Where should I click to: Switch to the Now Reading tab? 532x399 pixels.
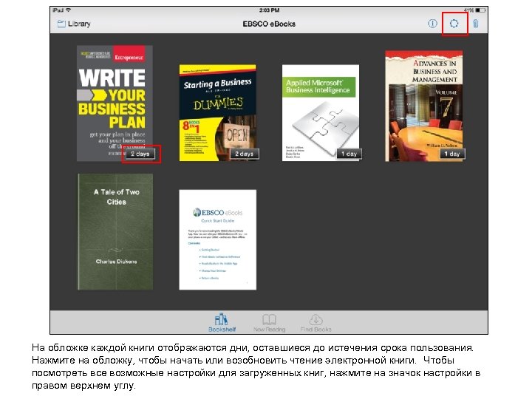[x=270, y=322]
